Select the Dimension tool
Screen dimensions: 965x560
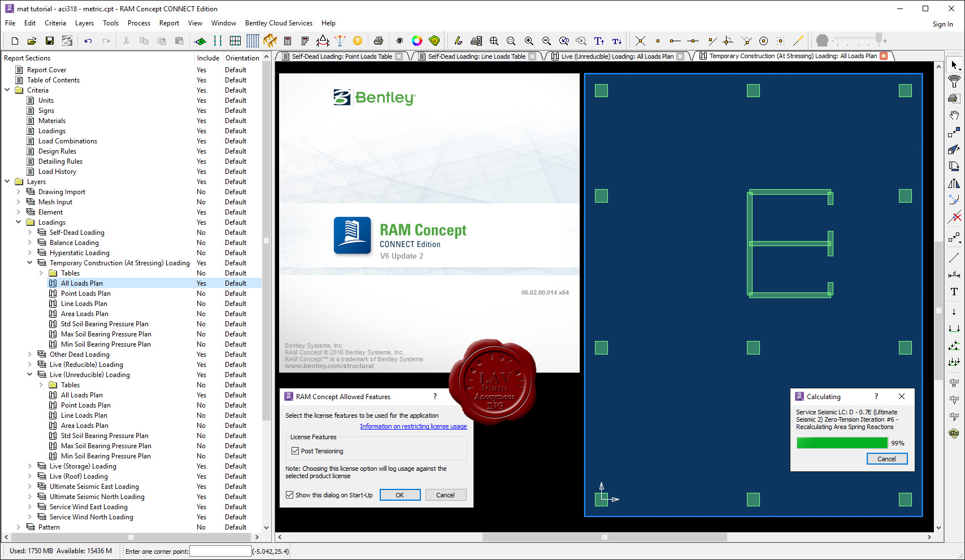(954, 275)
